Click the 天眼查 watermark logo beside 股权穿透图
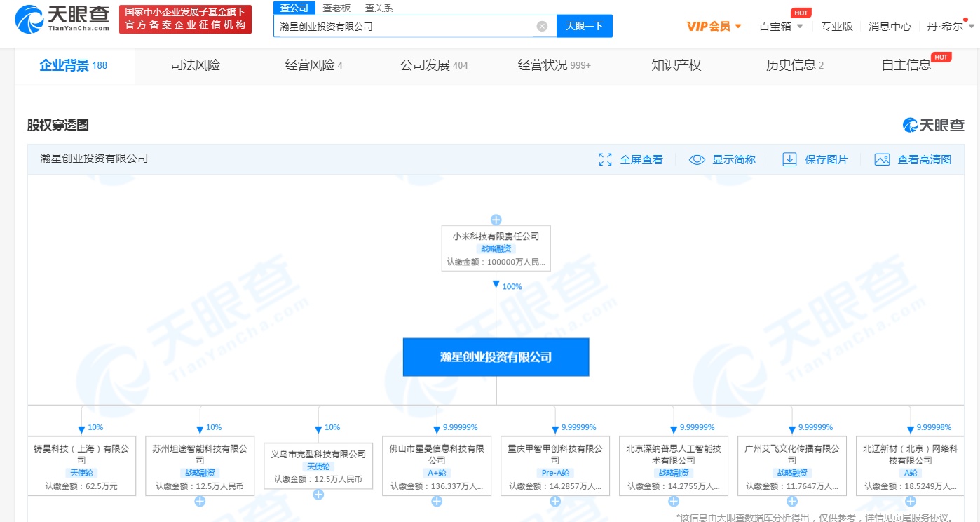This screenshot has height=522, width=980. (x=933, y=125)
